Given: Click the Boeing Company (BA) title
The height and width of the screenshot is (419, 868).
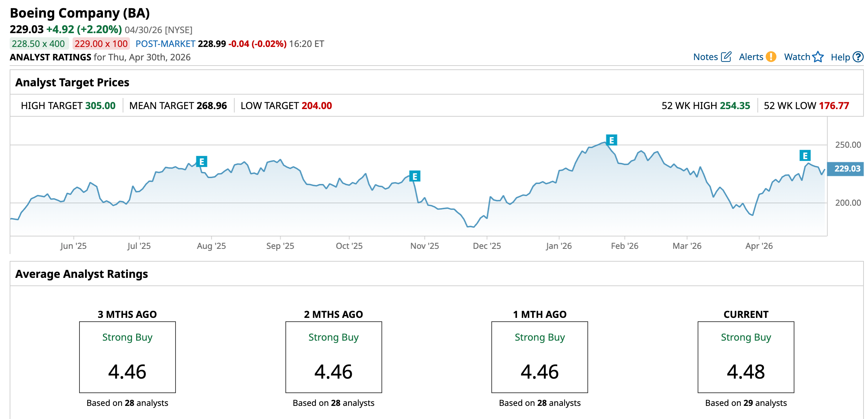Looking at the screenshot, I should (x=80, y=13).
